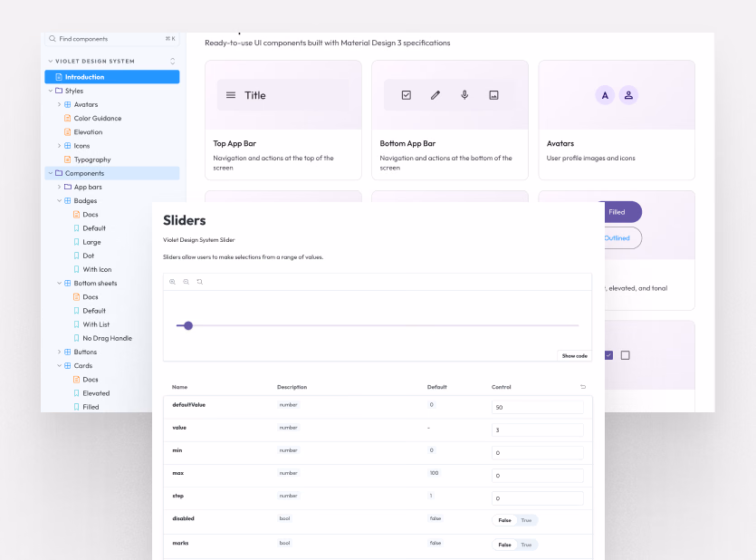Click the slider track
This screenshot has width=756, height=560.
coord(378,325)
